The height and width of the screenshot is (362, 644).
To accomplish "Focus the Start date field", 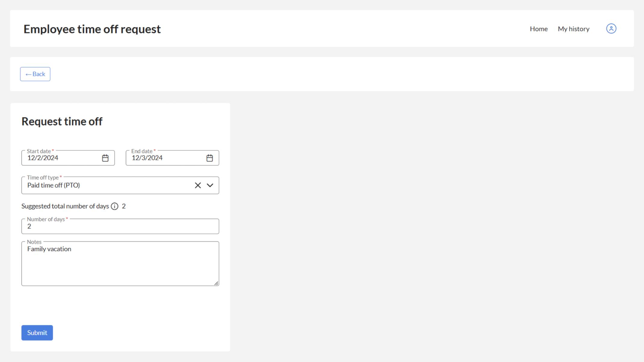I will click(68, 158).
